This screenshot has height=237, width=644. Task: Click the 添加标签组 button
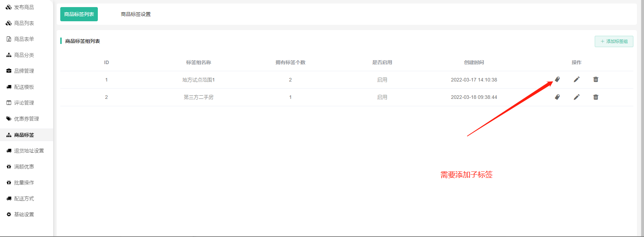(614, 41)
